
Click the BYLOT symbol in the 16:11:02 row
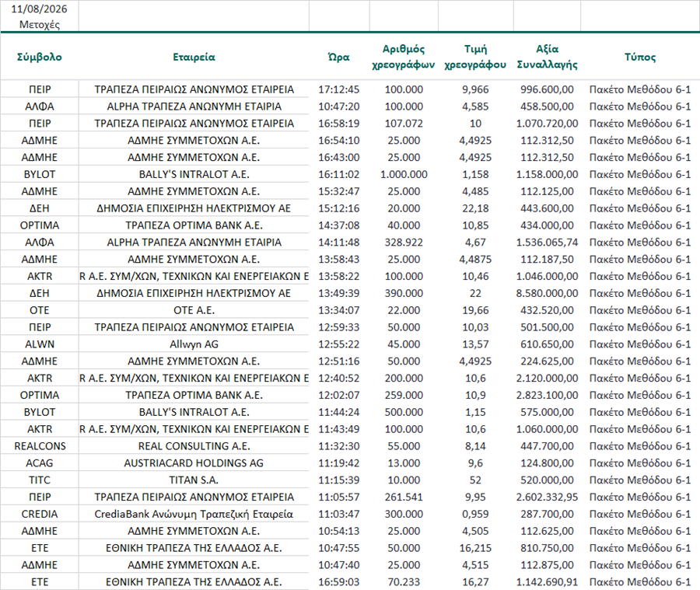pos(40,174)
